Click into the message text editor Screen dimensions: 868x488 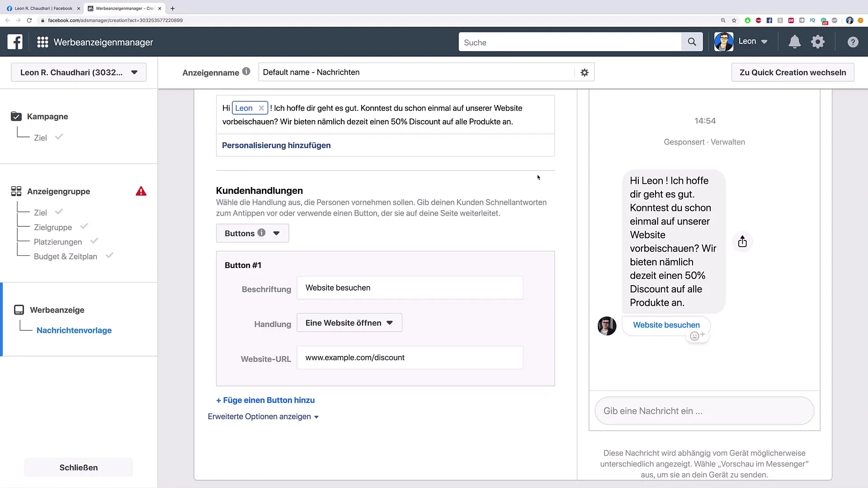[385, 115]
